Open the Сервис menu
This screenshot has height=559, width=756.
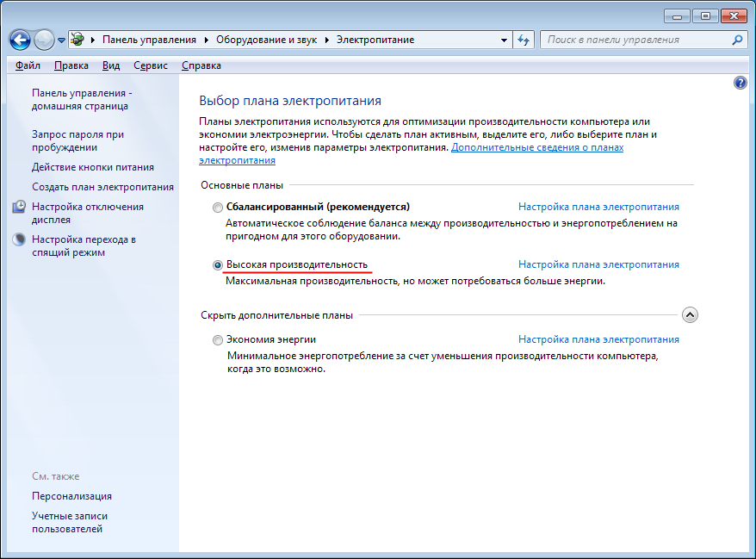pyautogui.click(x=151, y=65)
